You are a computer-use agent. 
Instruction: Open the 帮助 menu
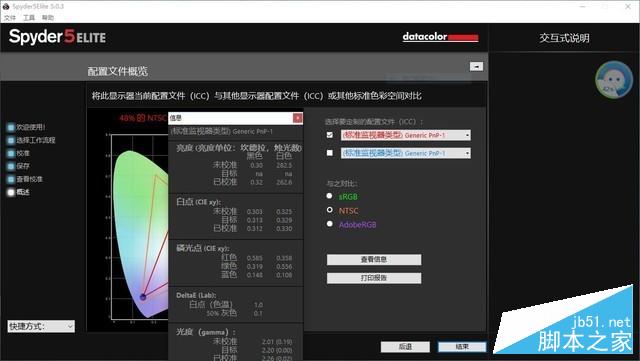[48, 18]
